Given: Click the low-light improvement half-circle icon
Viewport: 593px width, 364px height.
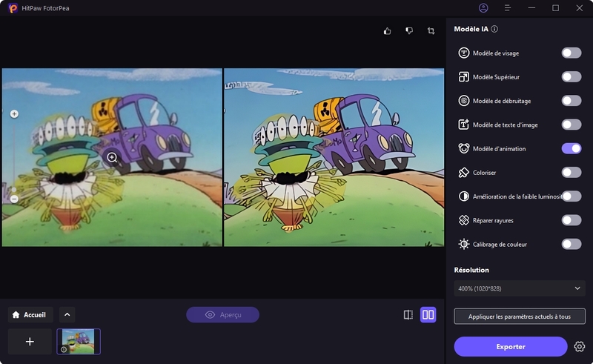Looking at the screenshot, I should tap(464, 196).
